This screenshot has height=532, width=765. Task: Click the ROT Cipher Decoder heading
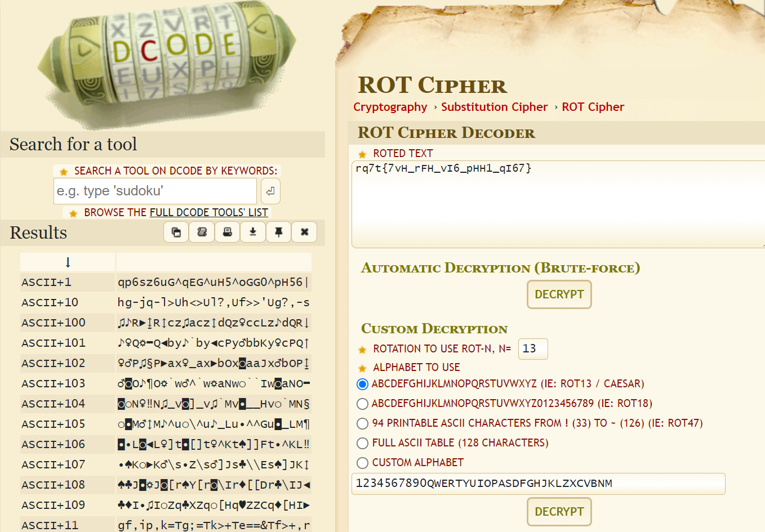point(446,133)
